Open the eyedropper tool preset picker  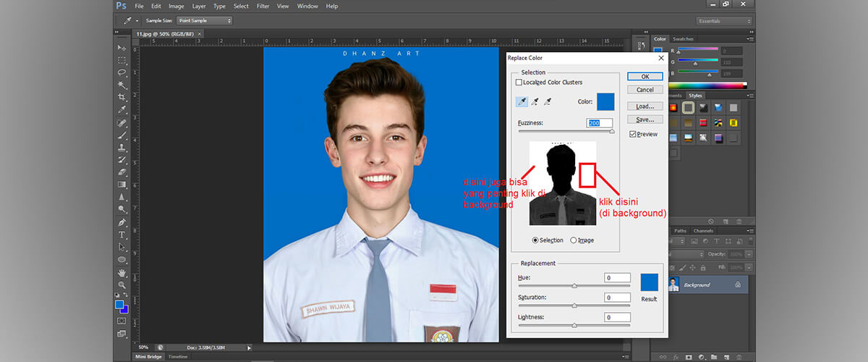click(x=131, y=21)
